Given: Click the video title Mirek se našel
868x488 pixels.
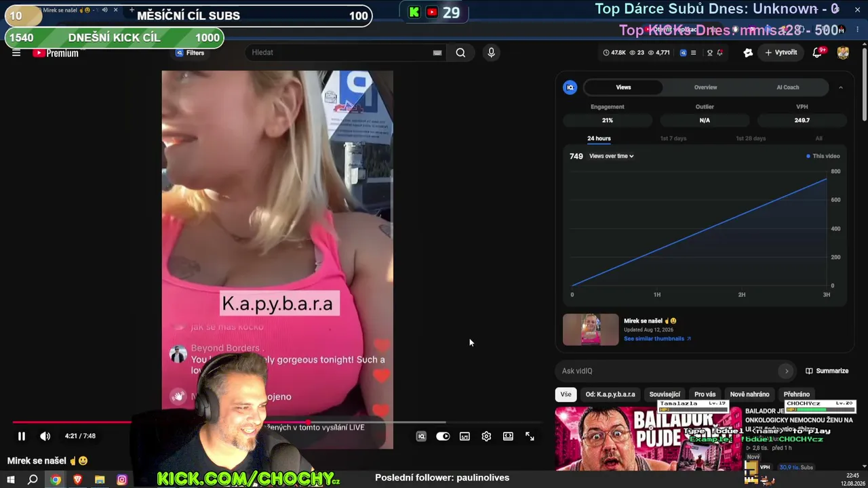Looking at the screenshot, I should (47, 461).
